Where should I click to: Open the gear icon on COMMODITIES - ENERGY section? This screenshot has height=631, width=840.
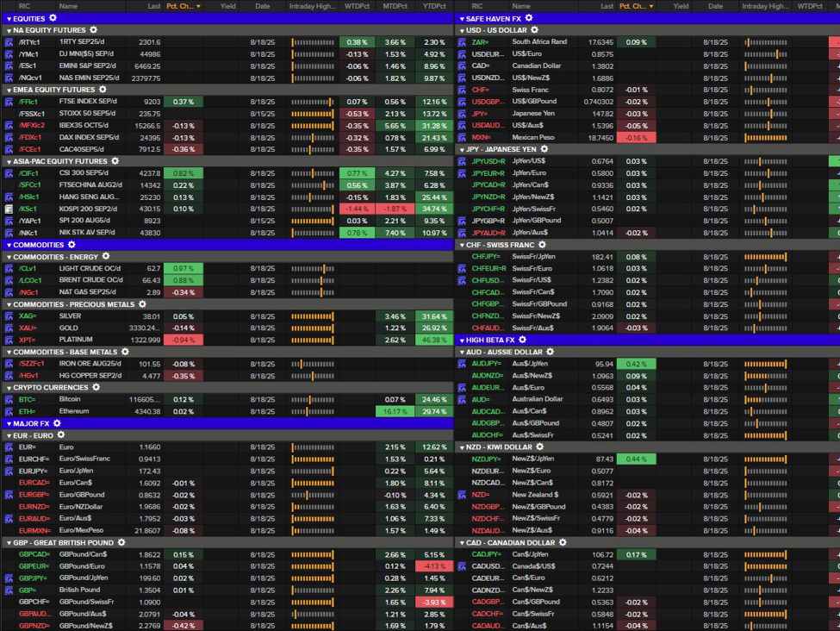(x=106, y=255)
